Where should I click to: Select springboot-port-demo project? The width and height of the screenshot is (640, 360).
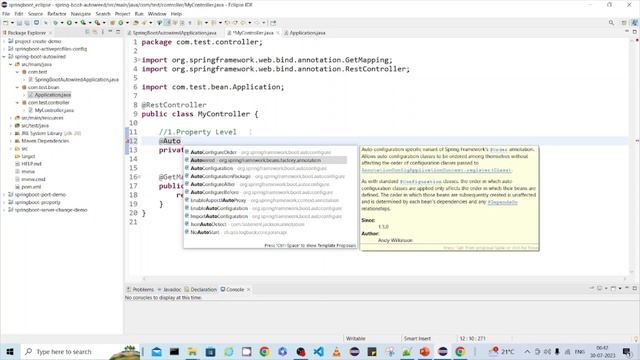(40, 195)
